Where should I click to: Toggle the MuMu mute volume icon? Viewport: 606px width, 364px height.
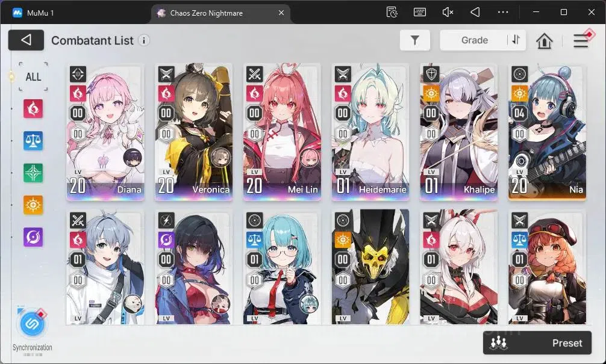pyautogui.click(x=448, y=13)
